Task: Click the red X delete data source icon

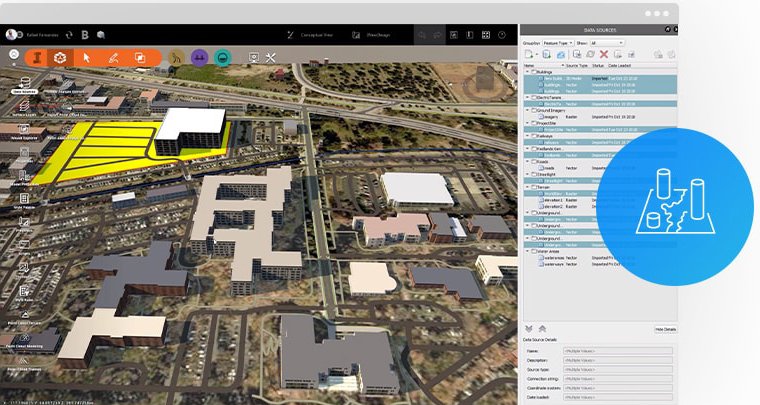Action: coord(603,54)
